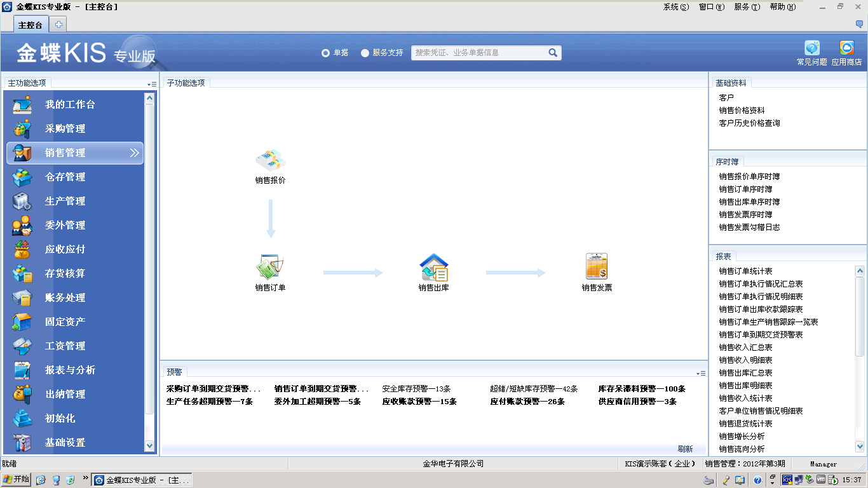Select the 服务支持 radio button
The image size is (868, 488).
[365, 53]
